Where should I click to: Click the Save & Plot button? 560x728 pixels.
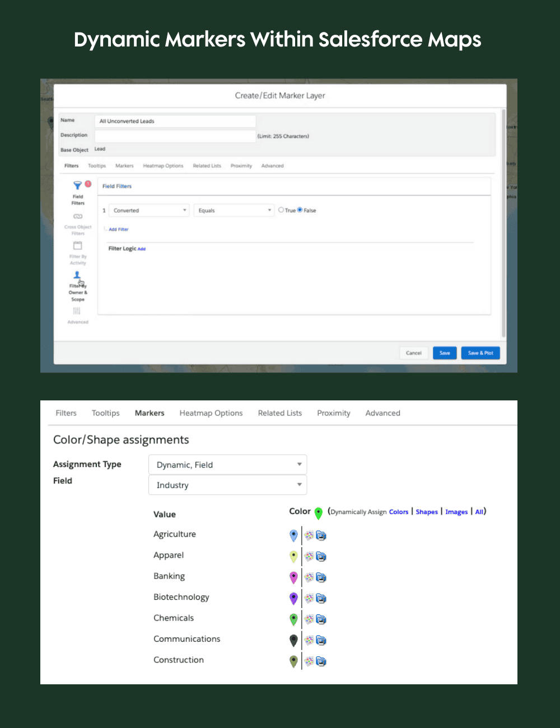click(x=480, y=353)
